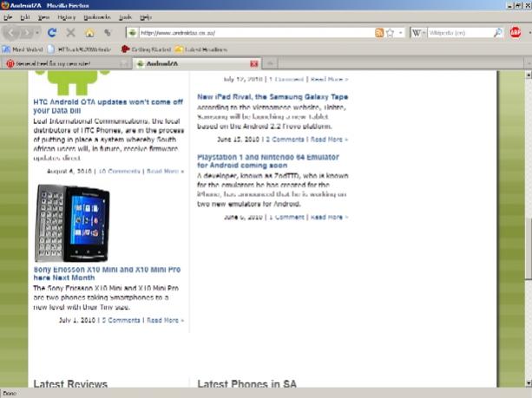Reload the page with refresh icon

[52, 33]
